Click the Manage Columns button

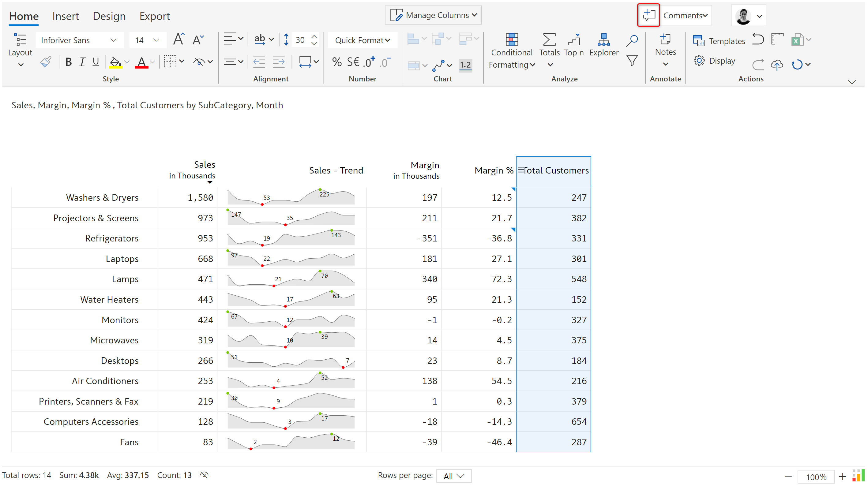click(x=433, y=15)
